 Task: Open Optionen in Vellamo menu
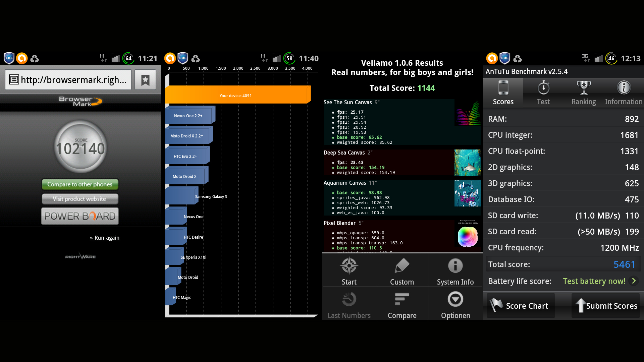click(x=455, y=304)
